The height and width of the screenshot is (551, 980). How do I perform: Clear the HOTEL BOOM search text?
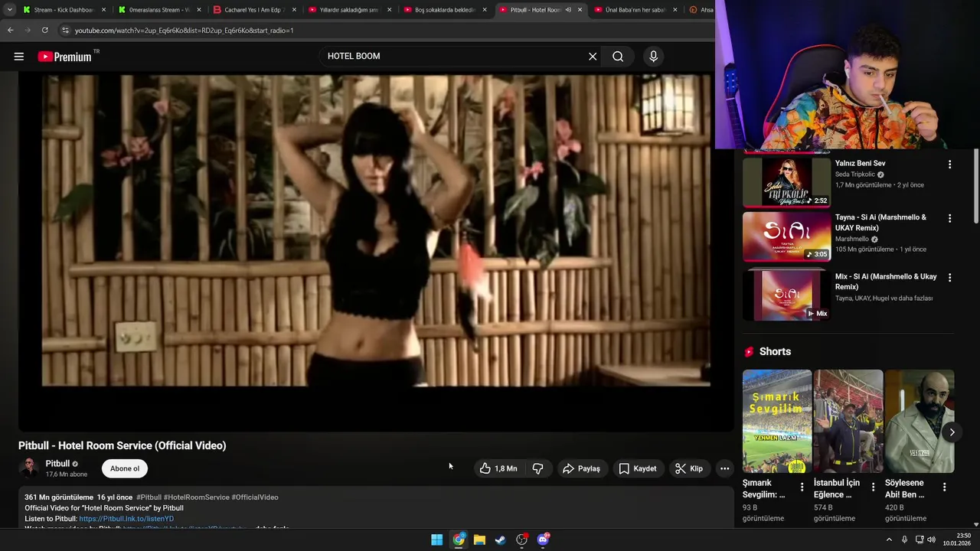click(x=593, y=56)
